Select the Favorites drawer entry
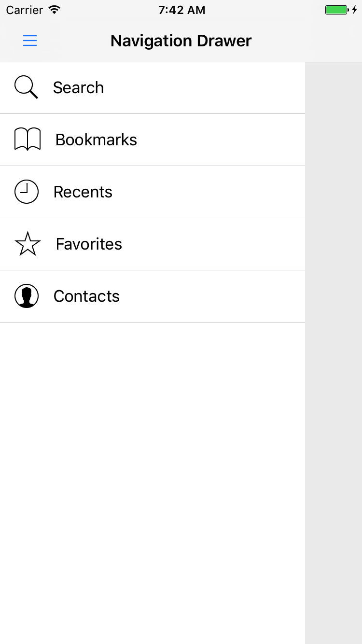The width and height of the screenshot is (362, 644). [89, 244]
